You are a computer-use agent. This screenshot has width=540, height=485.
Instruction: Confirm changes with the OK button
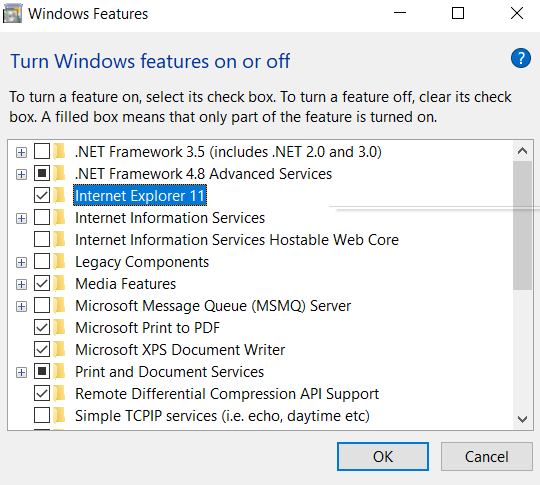coord(383,456)
